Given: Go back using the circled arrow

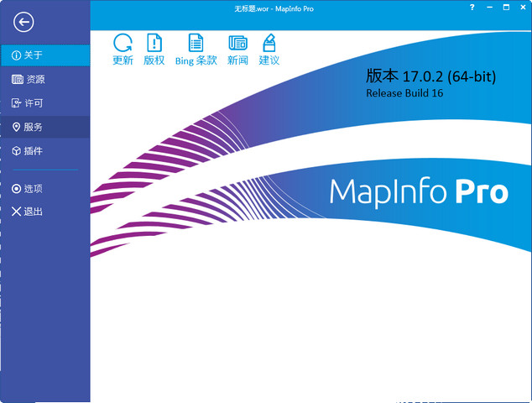Looking at the screenshot, I should (x=23, y=23).
